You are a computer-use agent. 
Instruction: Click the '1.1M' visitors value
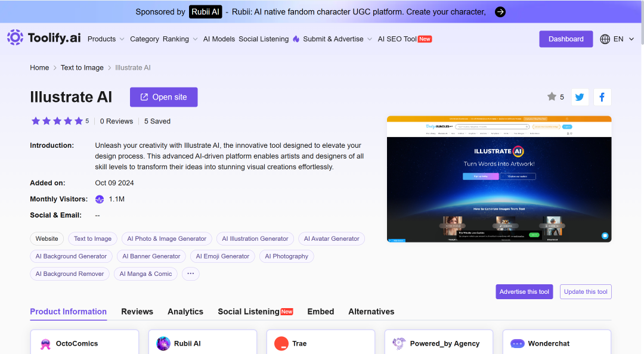117,199
